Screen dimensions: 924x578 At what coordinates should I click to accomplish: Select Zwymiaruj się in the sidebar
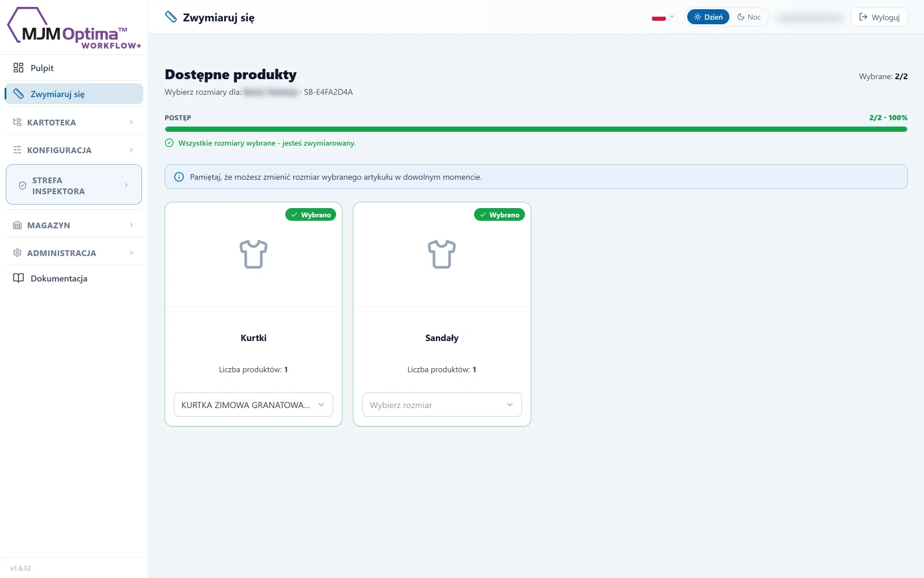[74, 94]
